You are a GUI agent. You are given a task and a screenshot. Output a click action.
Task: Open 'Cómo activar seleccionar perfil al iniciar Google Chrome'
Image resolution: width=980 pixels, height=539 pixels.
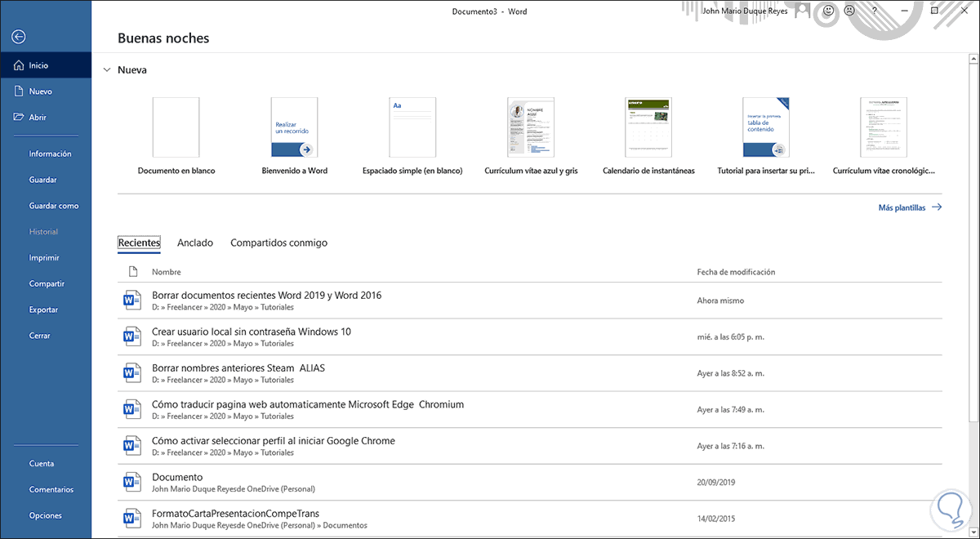pos(274,441)
